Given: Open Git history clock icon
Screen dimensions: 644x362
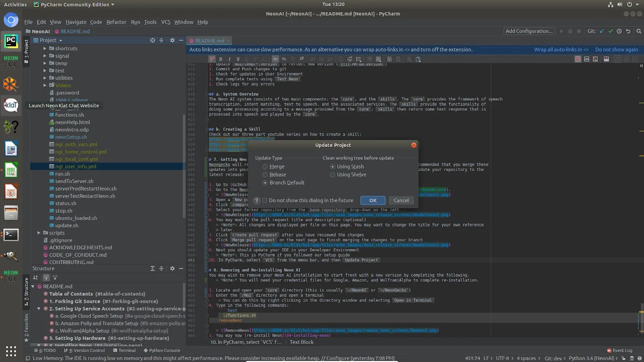Looking at the screenshot, I should 619,31.
